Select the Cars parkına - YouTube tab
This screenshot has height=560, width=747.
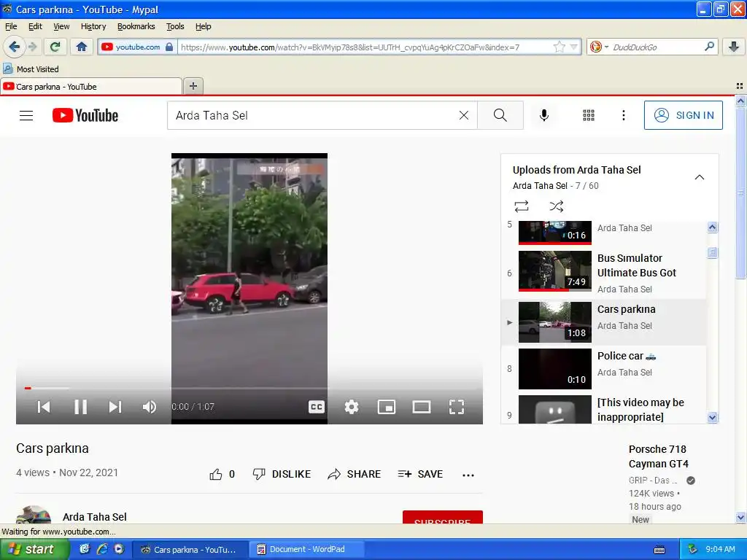[90, 86]
